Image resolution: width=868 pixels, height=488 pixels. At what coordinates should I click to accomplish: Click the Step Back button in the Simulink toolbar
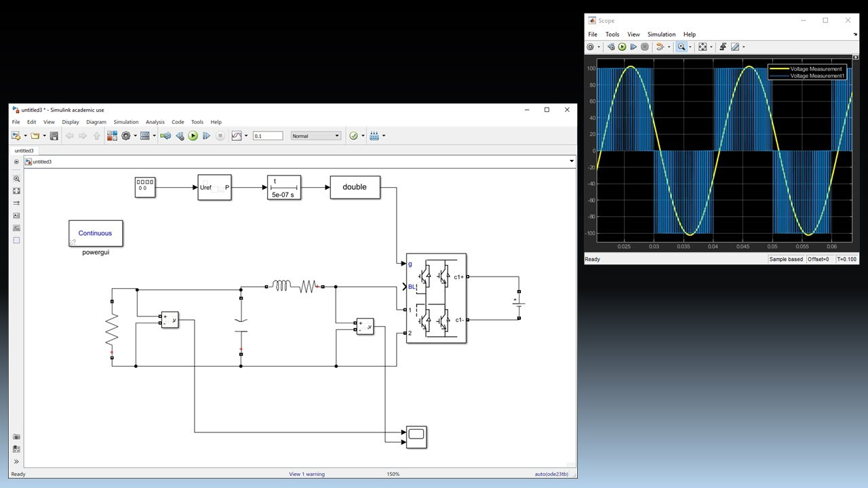(x=180, y=136)
